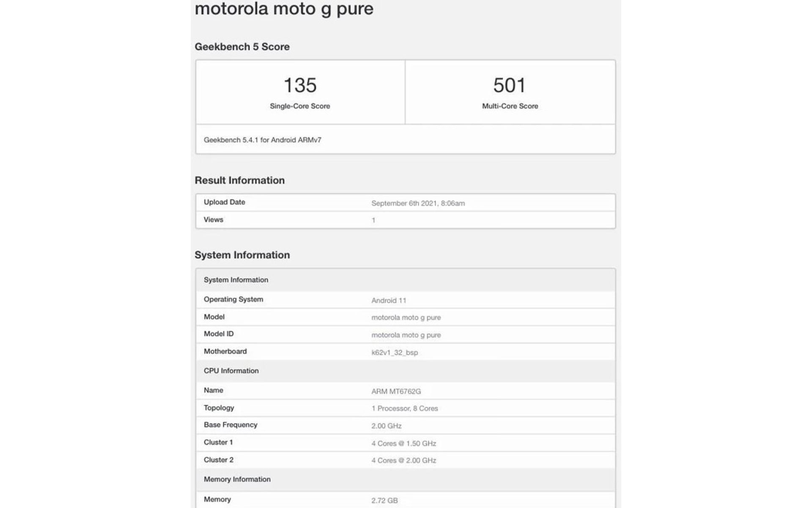Click the Upload Date row

406,202
